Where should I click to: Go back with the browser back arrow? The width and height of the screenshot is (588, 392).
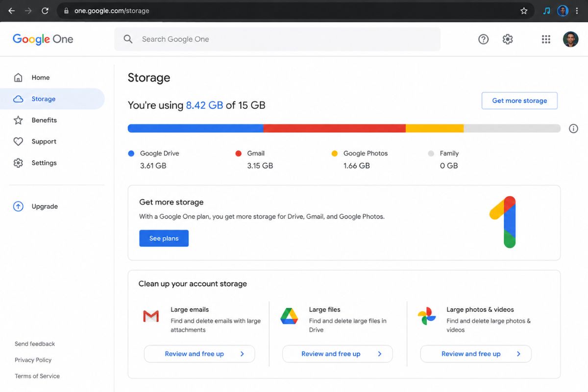[11, 11]
